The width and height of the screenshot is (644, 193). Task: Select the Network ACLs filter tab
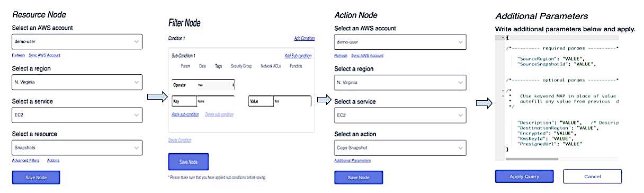(x=271, y=66)
